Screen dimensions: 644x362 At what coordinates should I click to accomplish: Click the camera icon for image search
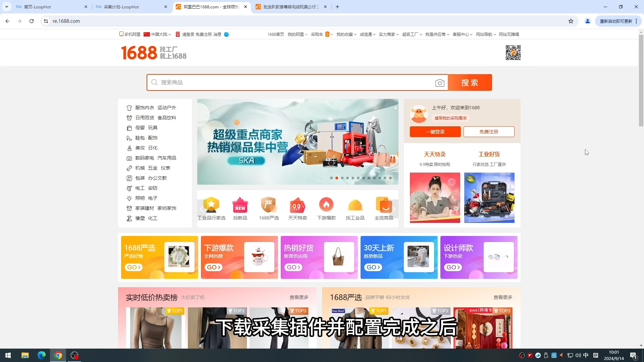[x=440, y=82]
